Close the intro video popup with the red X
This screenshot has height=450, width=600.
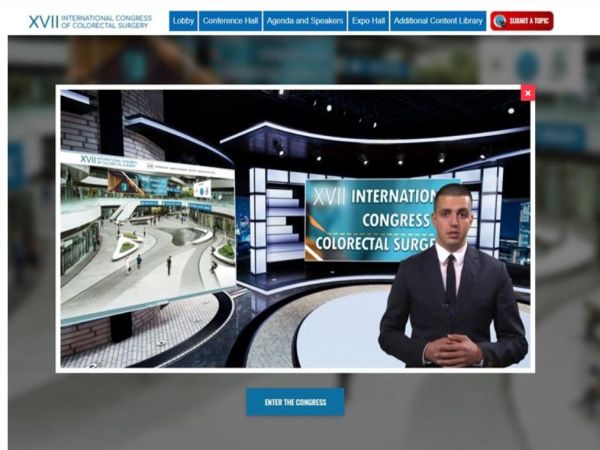528,93
